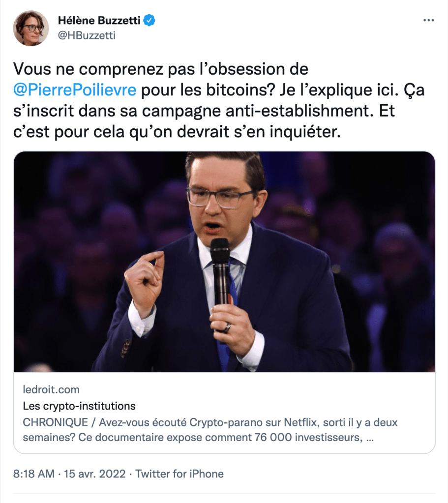Open the @HBuzzetti handle link

[87, 35]
